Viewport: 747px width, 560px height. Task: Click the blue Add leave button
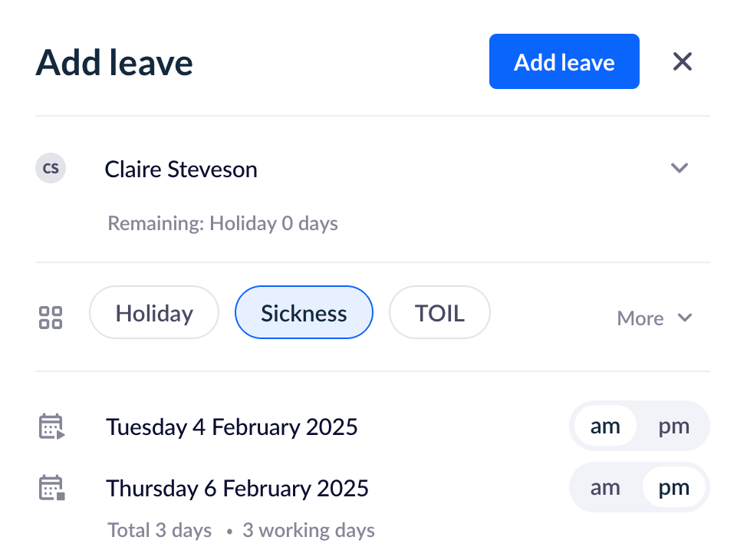[564, 61]
